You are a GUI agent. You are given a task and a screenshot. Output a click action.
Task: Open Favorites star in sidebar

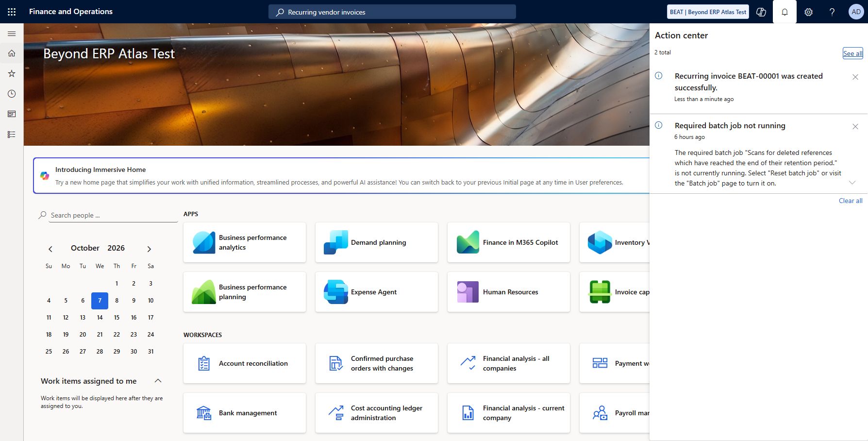pos(12,73)
